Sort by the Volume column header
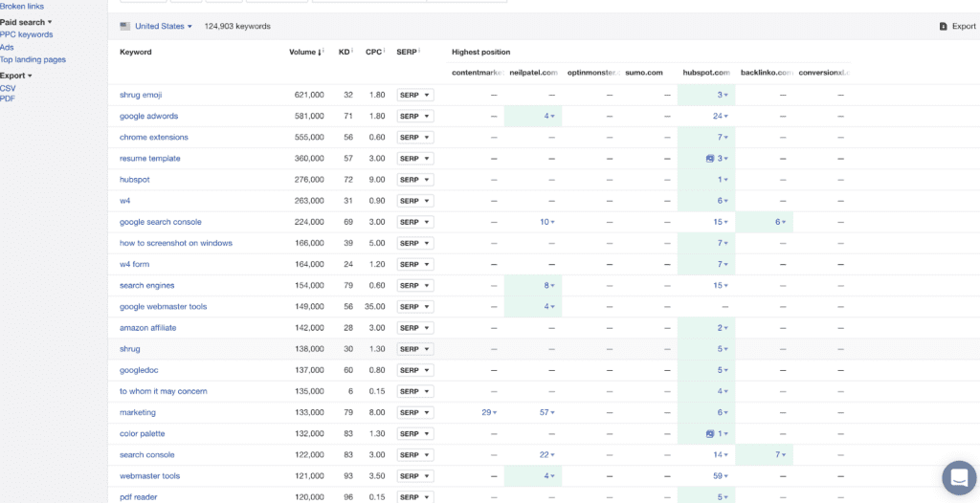The height and width of the screenshot is (503, 980). [x=305, y=52]
